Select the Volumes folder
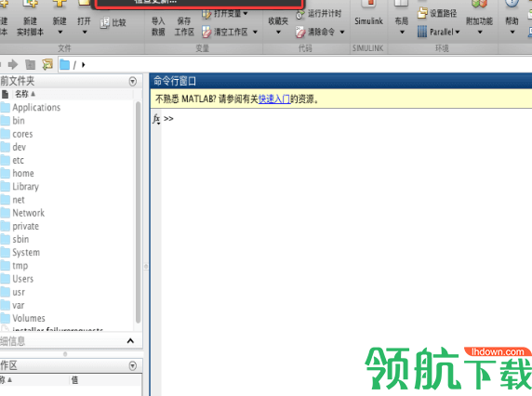 coord(29,318)
